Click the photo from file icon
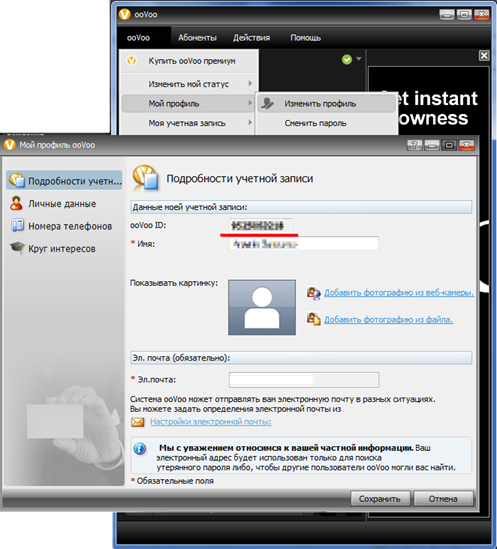The height and width of the screenshot is (549, 497). click(x=313, y=319)
